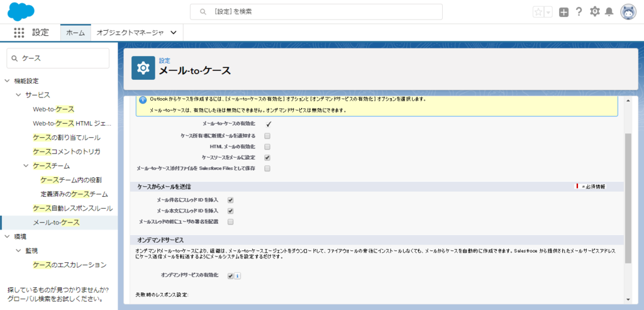This screenshot has width=644, height=310.
Task: Collapse the 監視 tree node
Action: tap(18, 250)
